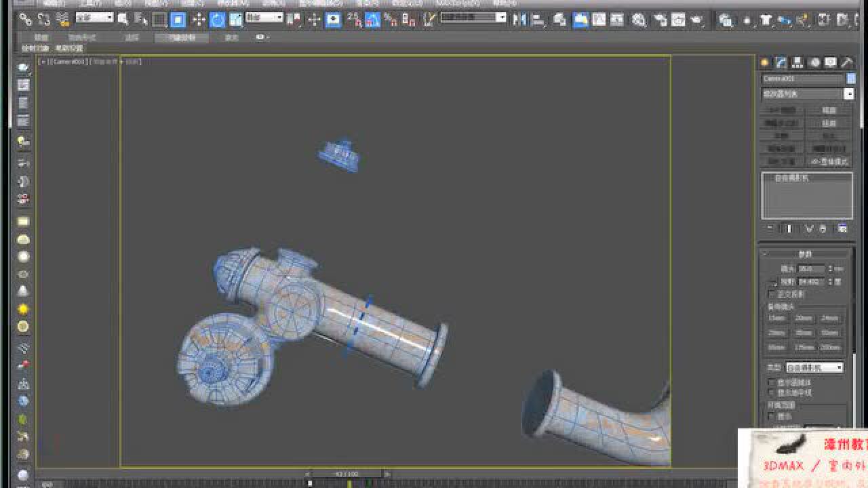Select the Link tool in main toolbar
Screen dimensions: 868x488
click(x=25, y=20)
